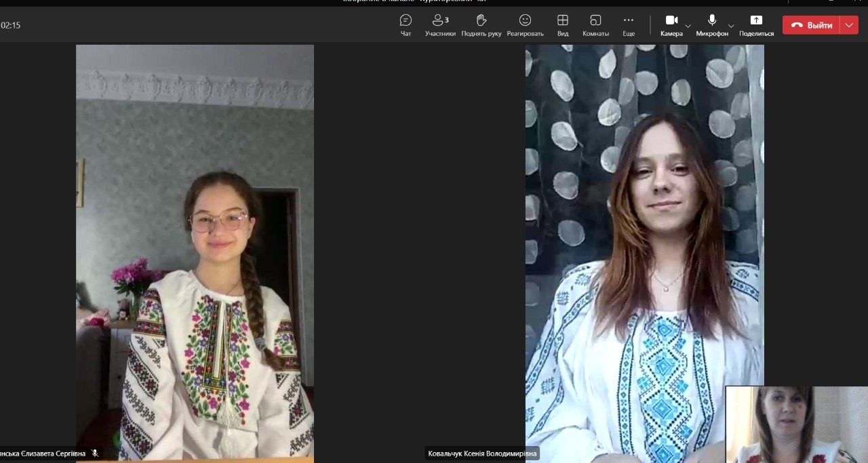
Task: Click the Ковальчук Ксенія Володимирівна name label
Action: [x=482, y=454]
